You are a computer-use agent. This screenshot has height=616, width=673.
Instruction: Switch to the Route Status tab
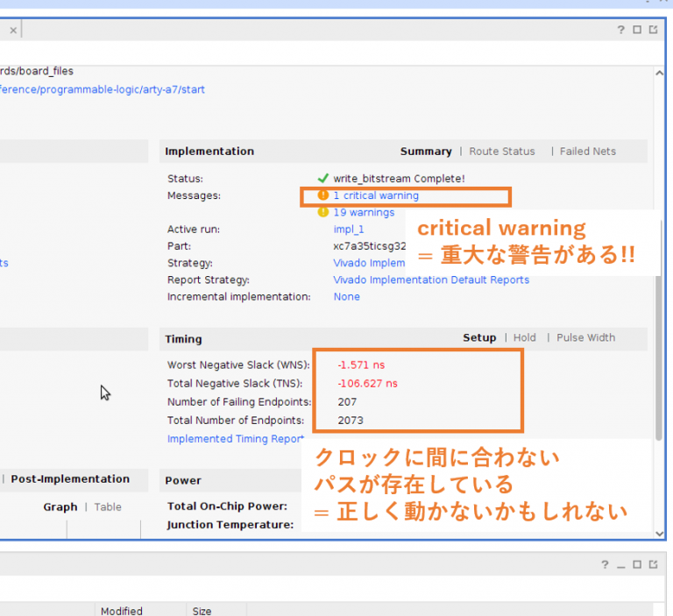[x=501, y=152]
